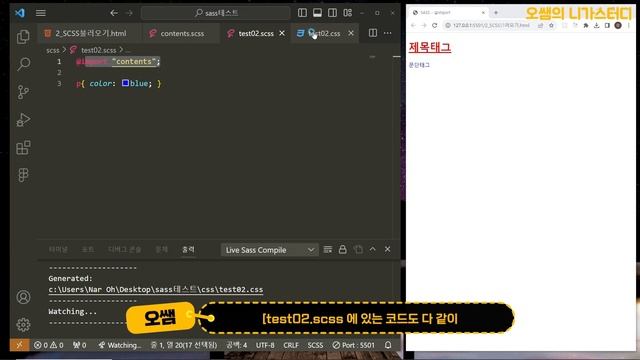
Task: Click line number 3 in the editor gutter
Action: [59, 83]
